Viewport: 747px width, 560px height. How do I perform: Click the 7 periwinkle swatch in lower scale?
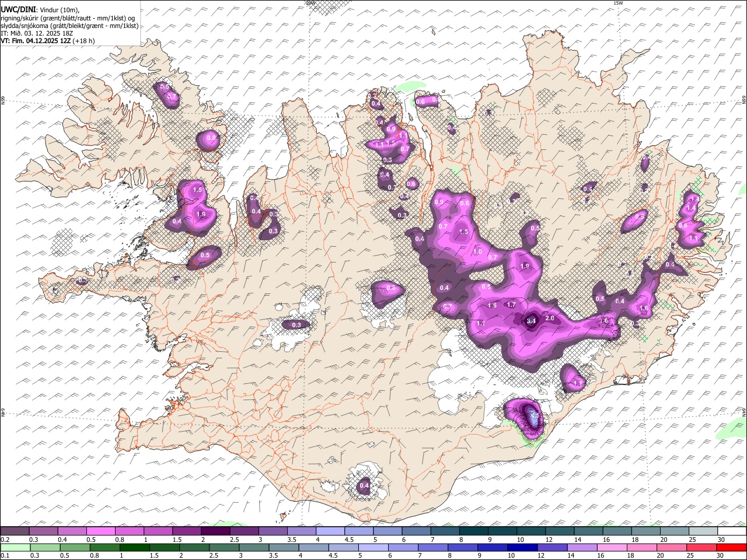point(433,547)
